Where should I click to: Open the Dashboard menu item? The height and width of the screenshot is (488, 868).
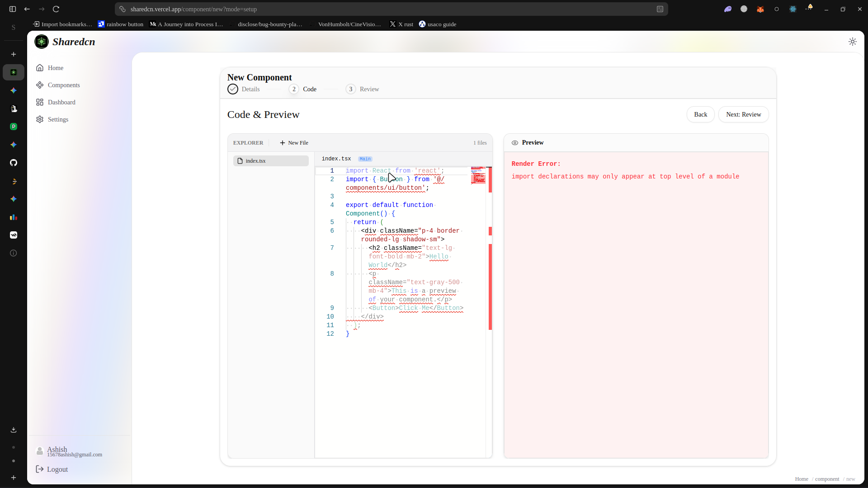(x=61, y=102)
